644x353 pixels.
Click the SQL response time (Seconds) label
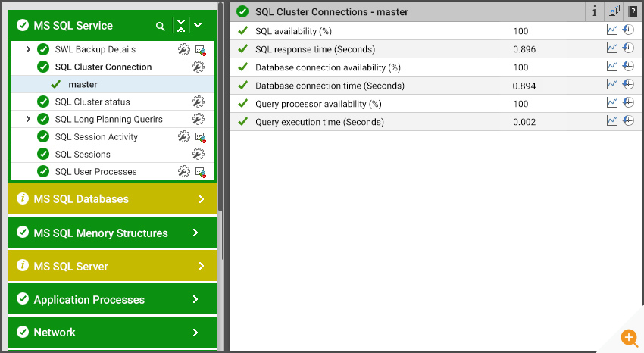(x=315, y=49)
